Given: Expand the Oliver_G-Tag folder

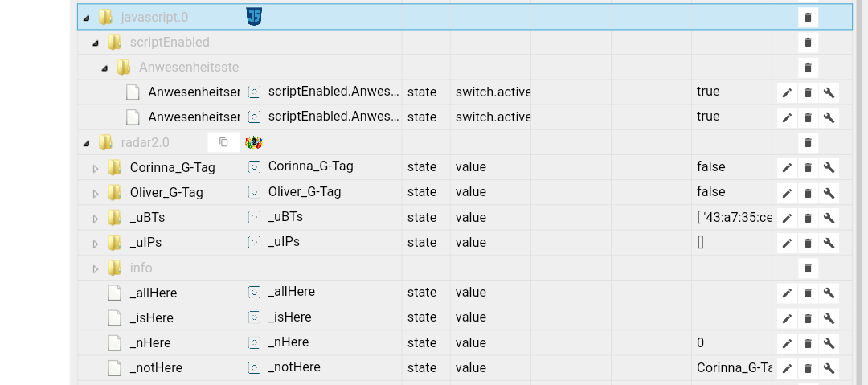Looking at the screenshot, I should [x=96, y=194].
